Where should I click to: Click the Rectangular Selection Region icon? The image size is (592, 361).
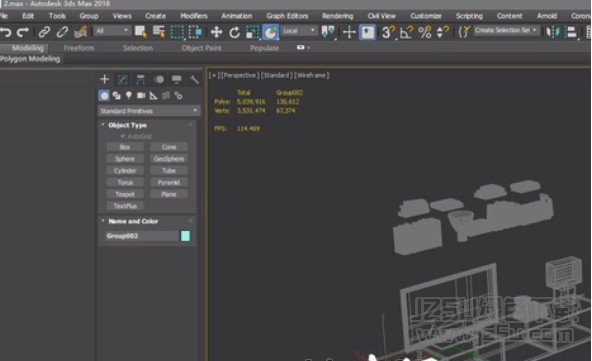(177, 32)
